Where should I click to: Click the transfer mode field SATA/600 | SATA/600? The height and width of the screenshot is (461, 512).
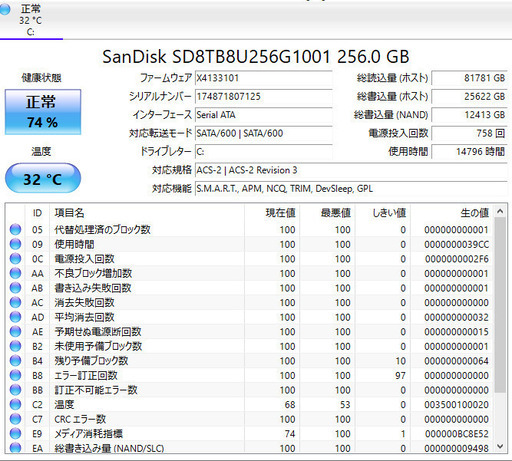tap(263, 133)
